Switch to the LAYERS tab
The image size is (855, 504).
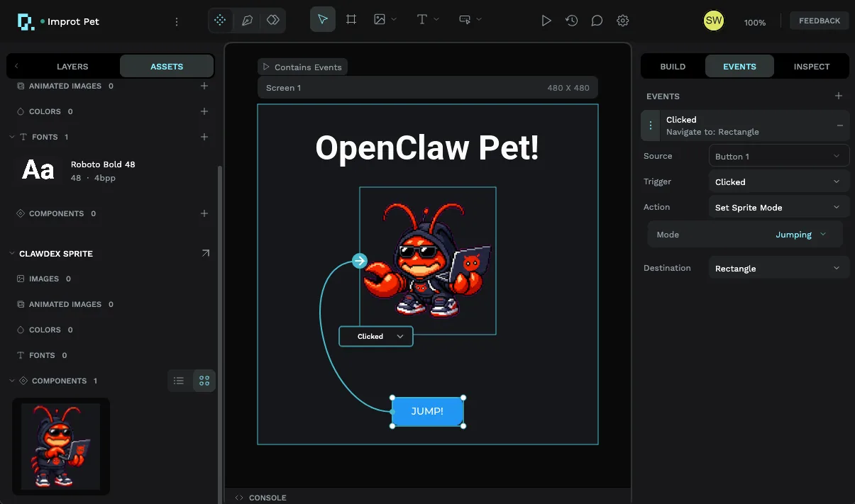(x=72, y=67)
